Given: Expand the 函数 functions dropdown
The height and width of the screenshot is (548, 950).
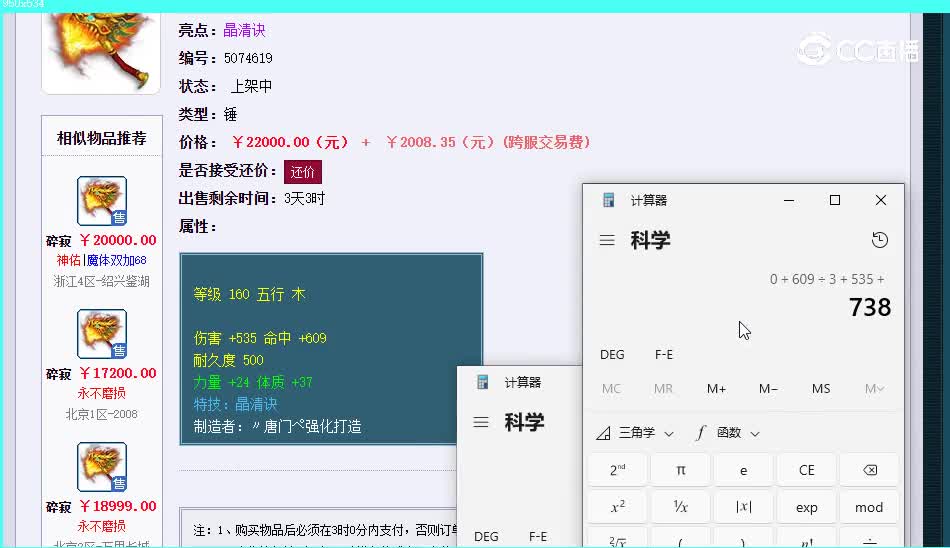Looking at the screenshot, I should [x=727, y=433].
